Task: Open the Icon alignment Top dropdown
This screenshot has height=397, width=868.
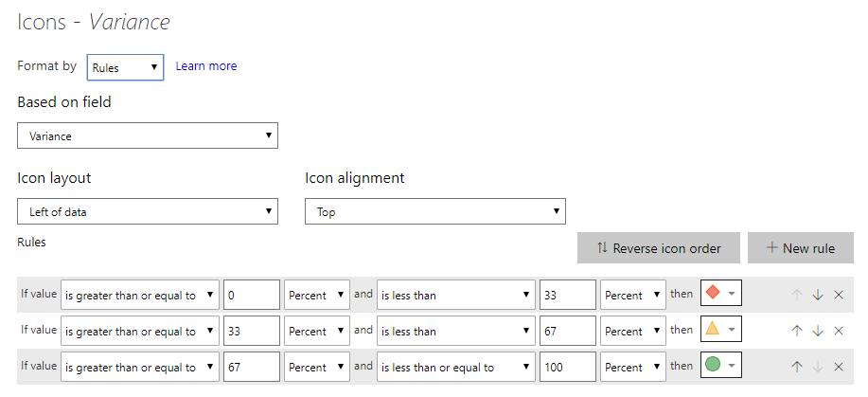Action: (x=435, y=212)
